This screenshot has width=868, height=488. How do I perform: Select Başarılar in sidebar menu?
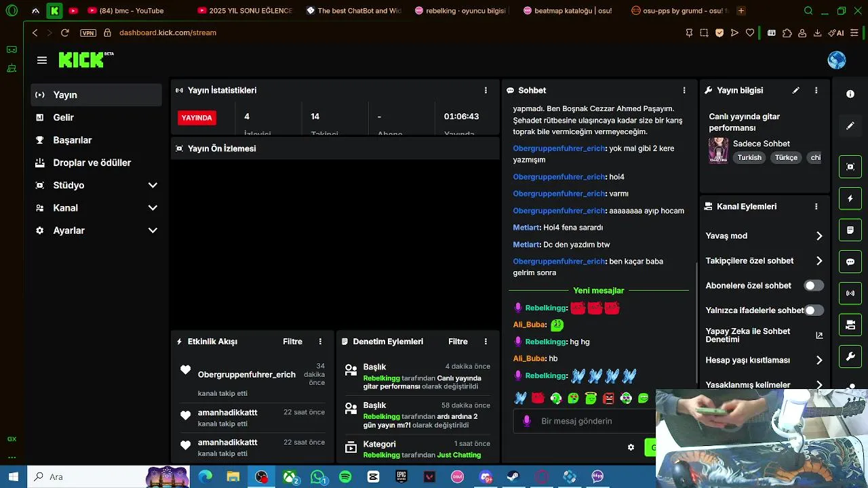[96, 140]
